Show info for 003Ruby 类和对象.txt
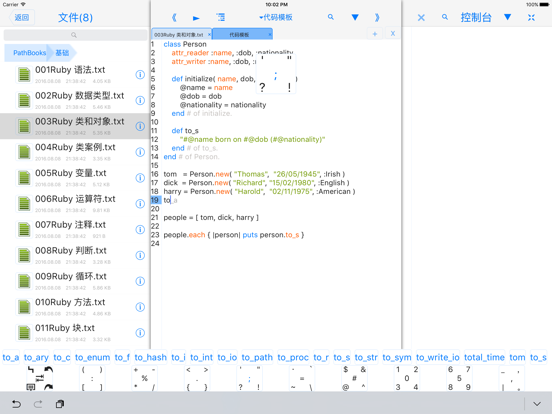Viewport: 552px width, 414px height. click(x=140, y=126)
